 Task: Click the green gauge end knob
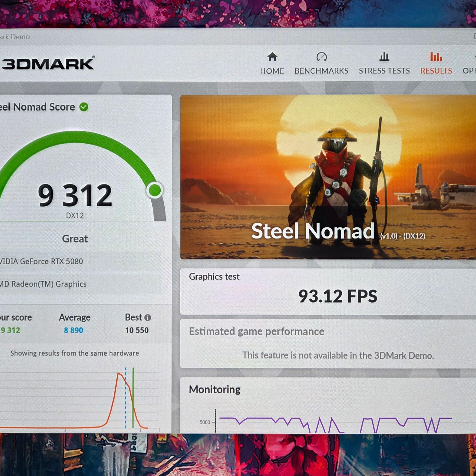(155, 190)
